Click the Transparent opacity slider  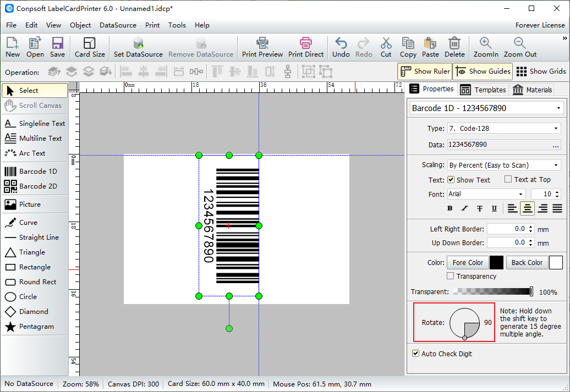[493, 291]
